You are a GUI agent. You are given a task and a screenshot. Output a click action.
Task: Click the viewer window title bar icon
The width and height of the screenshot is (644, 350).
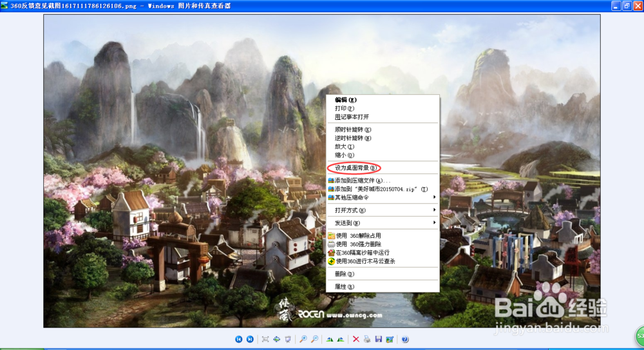[4, 6]
